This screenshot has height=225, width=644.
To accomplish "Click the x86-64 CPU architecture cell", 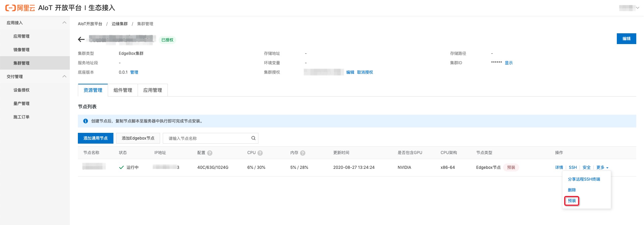I will tap(448, 167).
